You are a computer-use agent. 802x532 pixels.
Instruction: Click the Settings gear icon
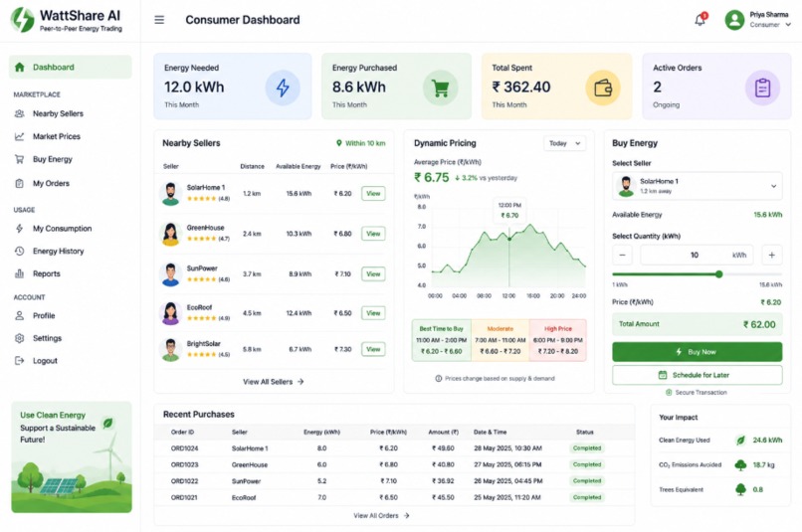coord(20,338)
